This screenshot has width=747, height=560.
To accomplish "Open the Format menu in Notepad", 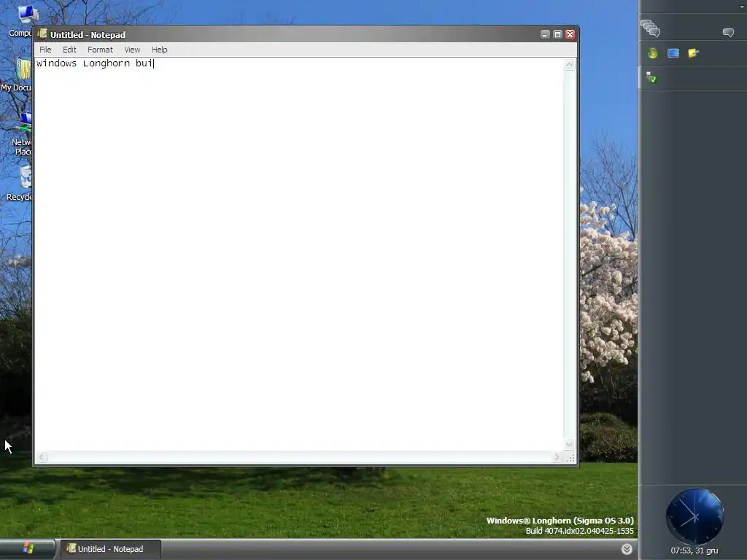I will pos(100,50).
